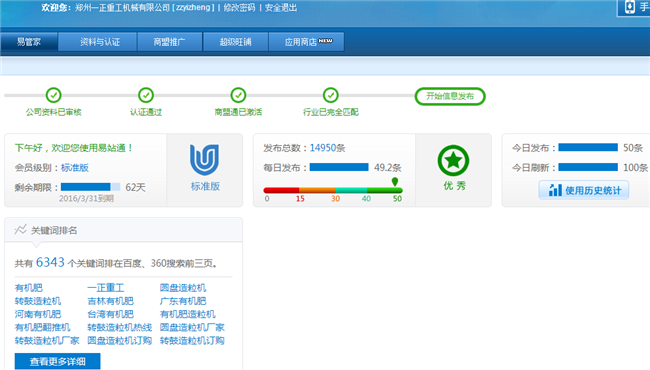Open the keyword link 河南有机肥
This screenshot has height=370, width=650.
(38, 314)
